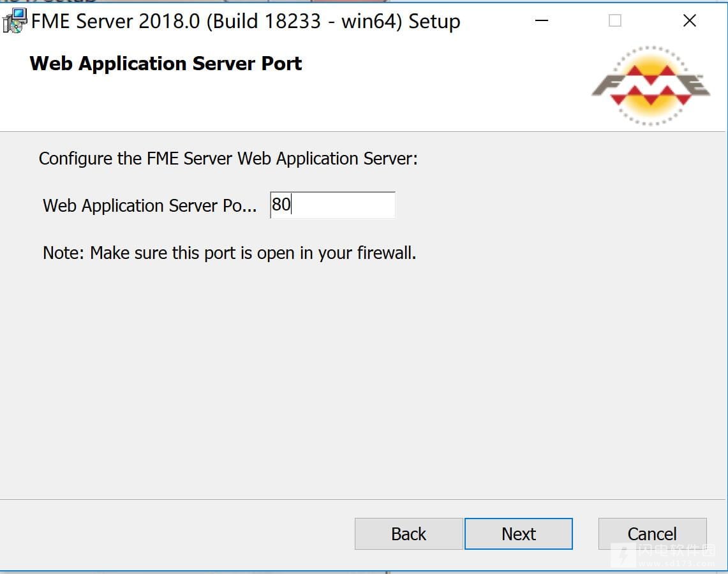Click the "Configure the FME Server" instruction text
Viewport: 728px width, 574px height.
228,158
